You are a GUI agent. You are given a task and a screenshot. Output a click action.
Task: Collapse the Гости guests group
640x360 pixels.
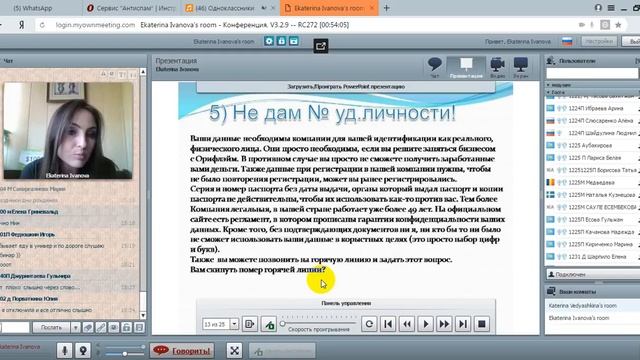(x=549, y=93)
